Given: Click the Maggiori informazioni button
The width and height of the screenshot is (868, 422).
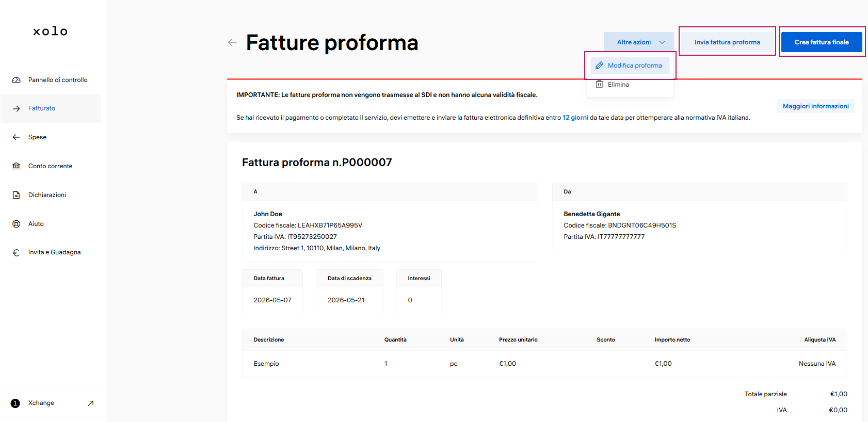Looking at the screenshot, I should 816,106.
